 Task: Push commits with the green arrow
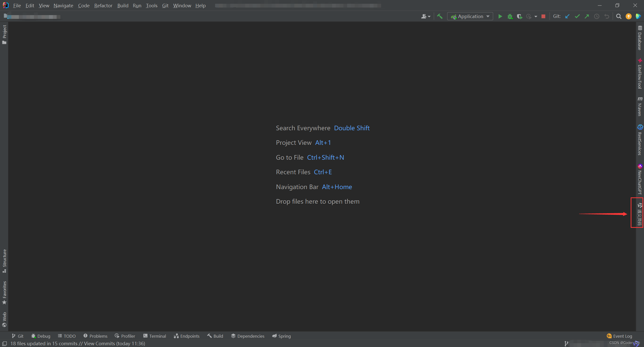587,16
